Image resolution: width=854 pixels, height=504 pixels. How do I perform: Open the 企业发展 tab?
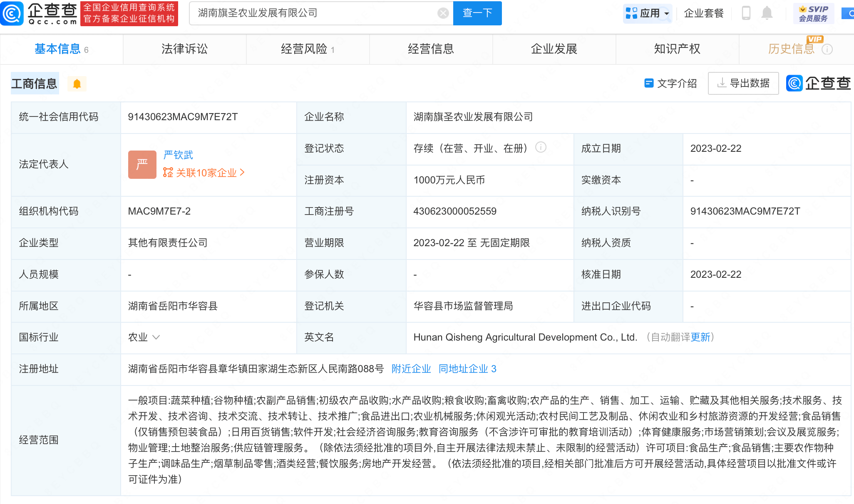554,49
